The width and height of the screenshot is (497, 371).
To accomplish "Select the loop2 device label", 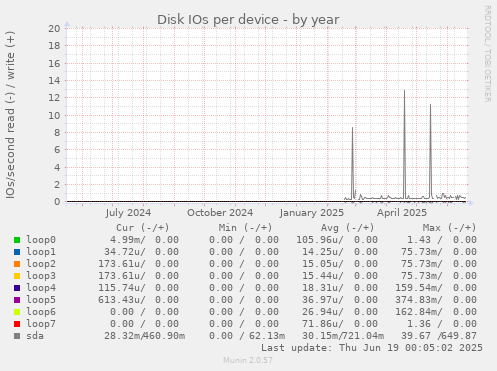I will (41, 264).
